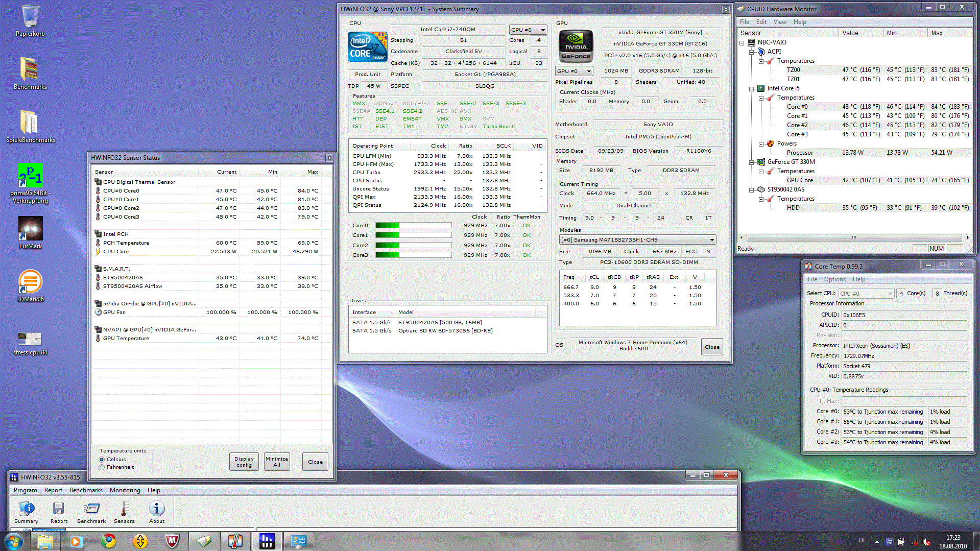Switch to HWiNFO32 taskbar button
Viewport: 980px width, 551px height.
[x=267, y=541]
